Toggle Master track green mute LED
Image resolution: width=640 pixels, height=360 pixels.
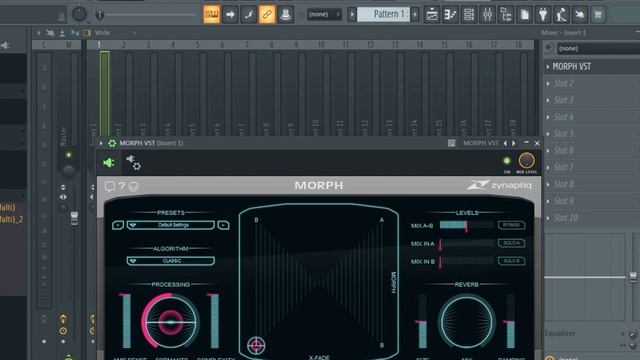[69, 155]
